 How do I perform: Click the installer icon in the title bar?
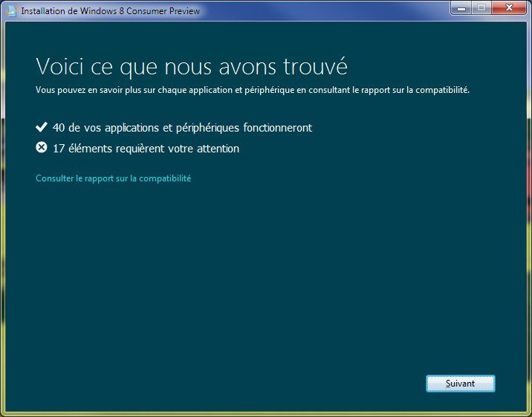pyautogui.click(x=11, y=11)
